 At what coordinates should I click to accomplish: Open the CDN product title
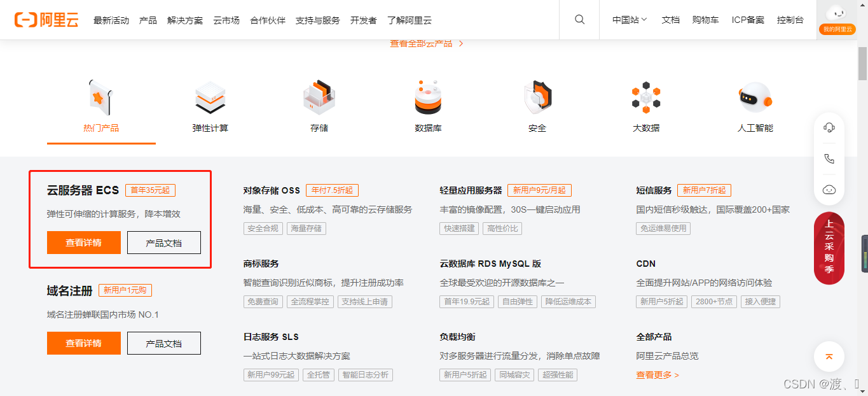(x=646, y=264)
